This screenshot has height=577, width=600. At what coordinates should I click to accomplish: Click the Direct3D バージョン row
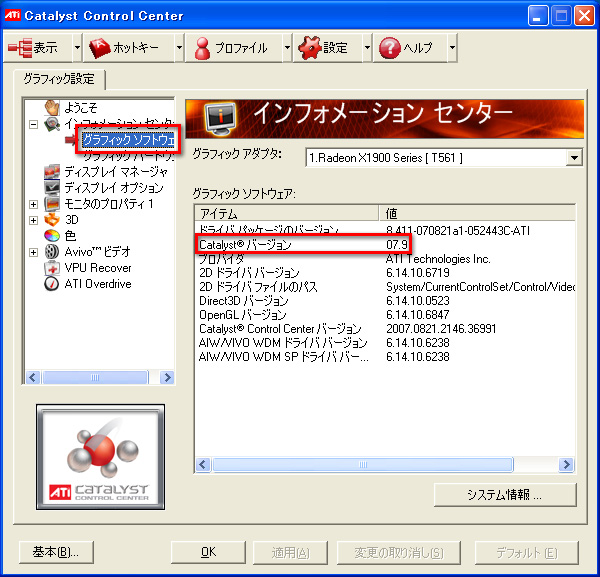pyautogui.click(x=385, y=301)
